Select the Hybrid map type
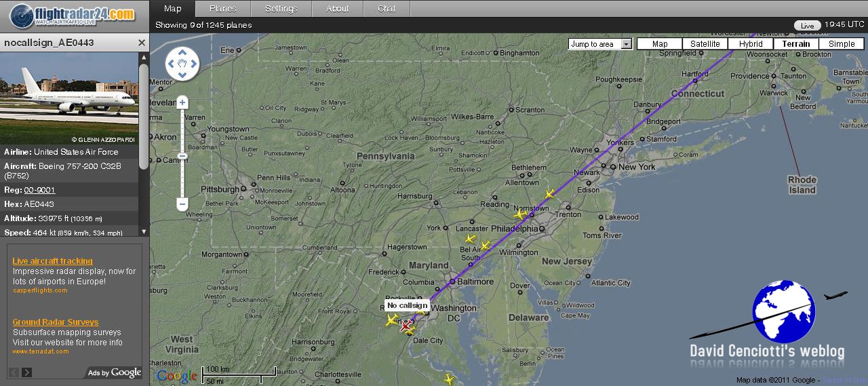The width and height of the screenshot is (868, 386). click(x=751, y=44)
